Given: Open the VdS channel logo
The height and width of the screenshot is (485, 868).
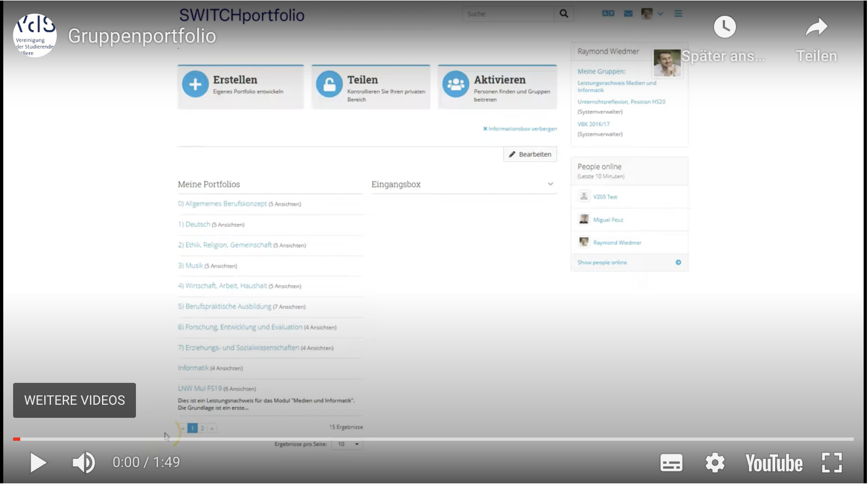Looking at the screenshot, I should [x=35, y=35].
